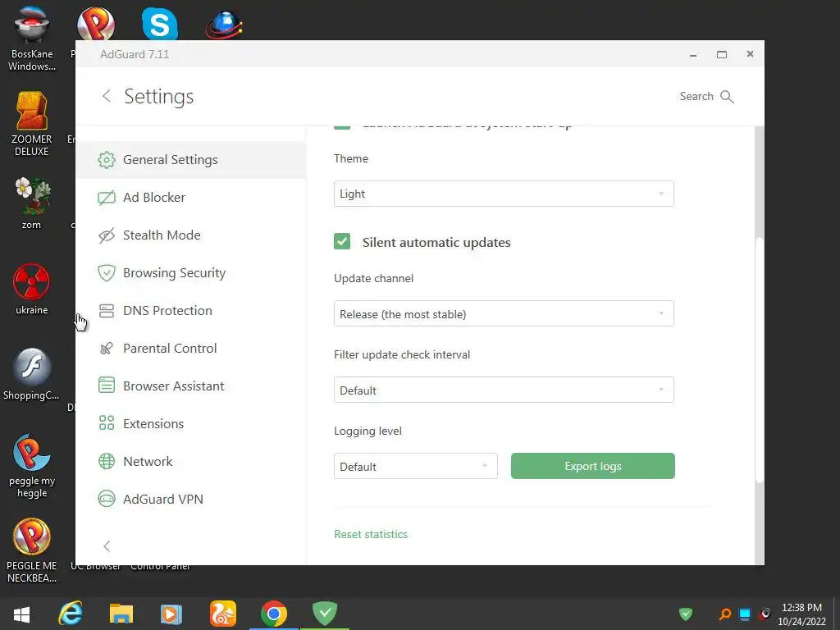Click the DNS Protection server icon
Viewport: 840px width, 630px height.
tap(107, 311)
